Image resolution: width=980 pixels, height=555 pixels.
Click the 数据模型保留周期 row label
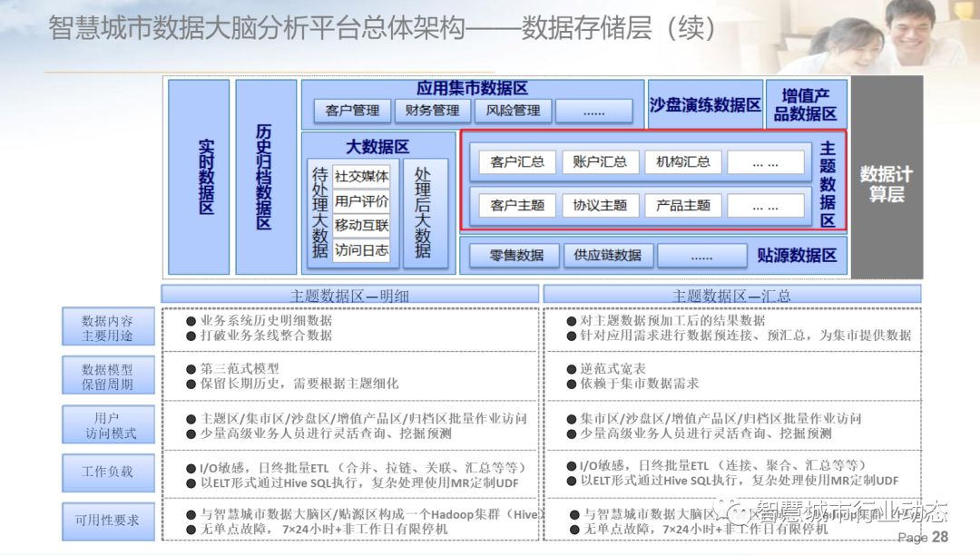pos(107,376)
